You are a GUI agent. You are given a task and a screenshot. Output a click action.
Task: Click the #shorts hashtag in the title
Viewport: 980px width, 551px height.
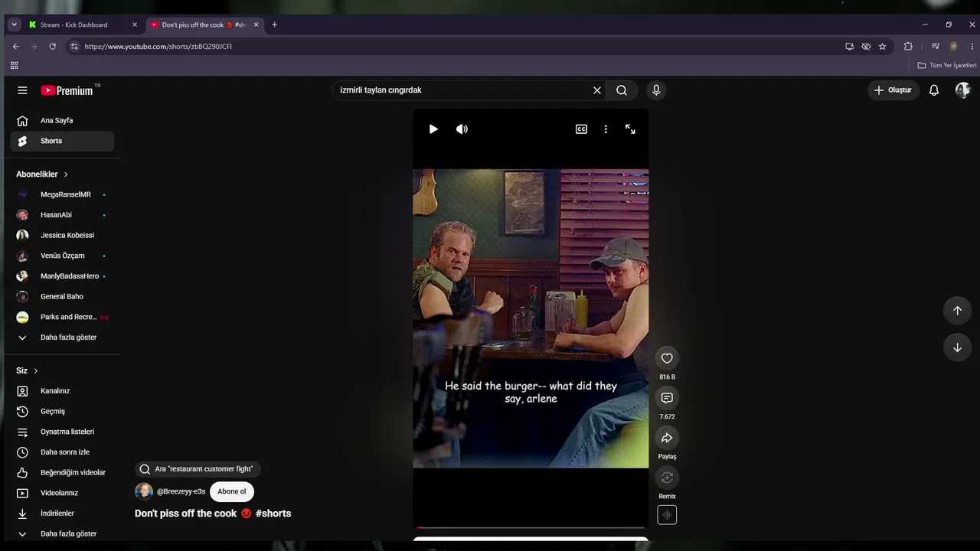(273, 514)
